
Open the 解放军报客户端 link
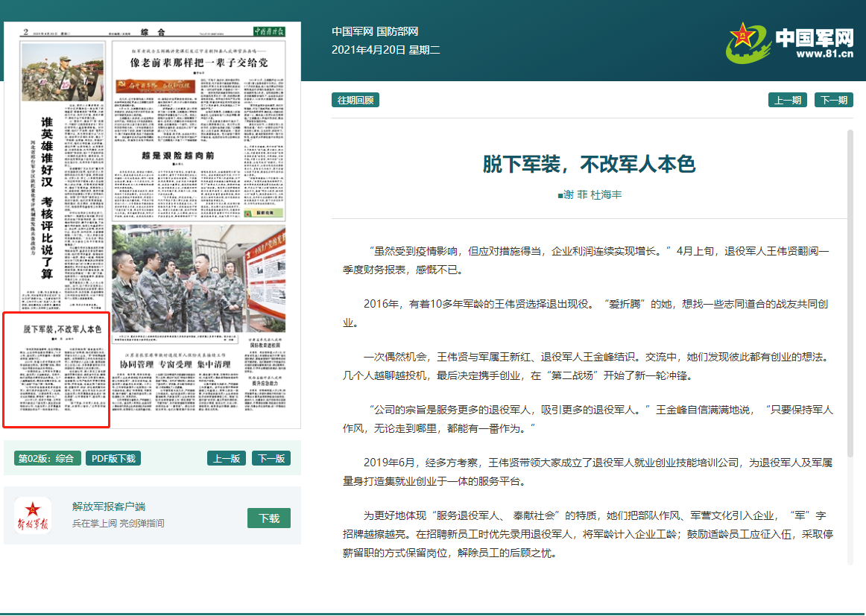(109, 507)
